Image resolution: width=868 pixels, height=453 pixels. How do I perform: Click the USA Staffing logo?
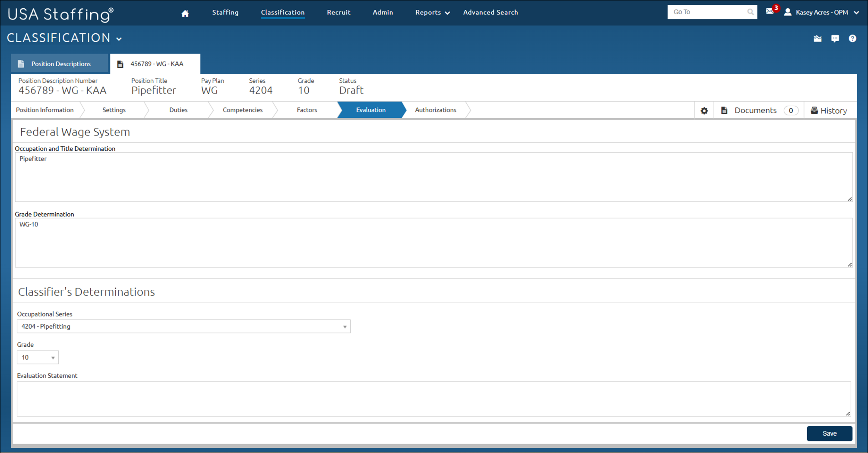pyautogui.click(x=60, y=14)
